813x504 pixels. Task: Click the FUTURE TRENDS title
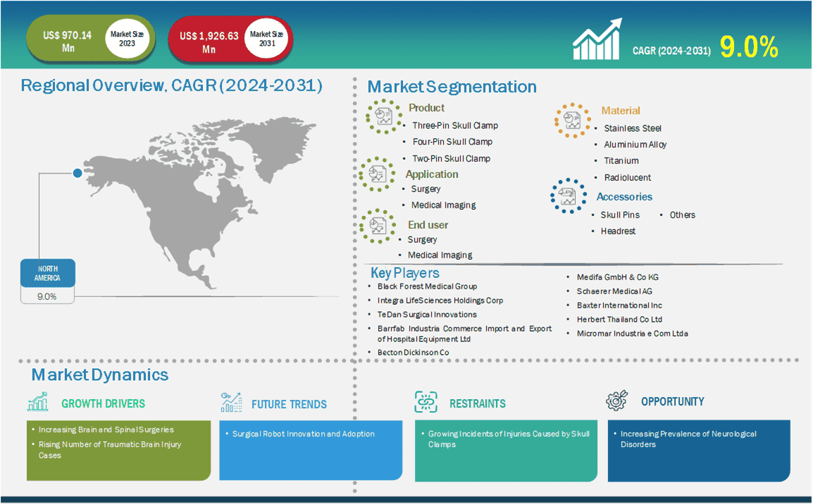click(x=289, y=405)
